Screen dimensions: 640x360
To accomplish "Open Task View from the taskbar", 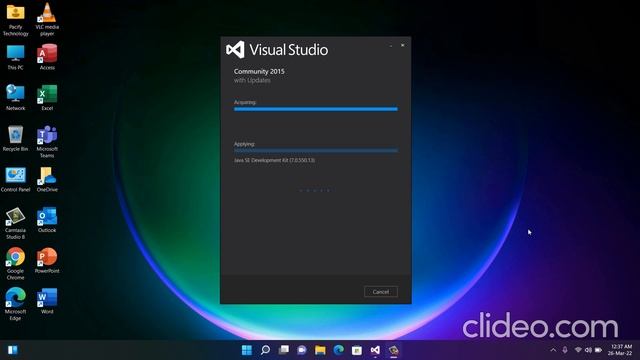I will (284, 350).
